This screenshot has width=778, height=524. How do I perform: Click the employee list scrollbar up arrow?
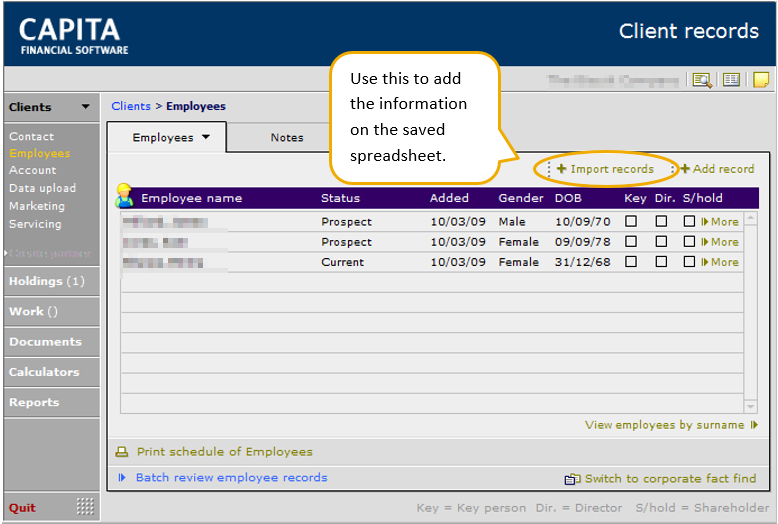[751, 218]
